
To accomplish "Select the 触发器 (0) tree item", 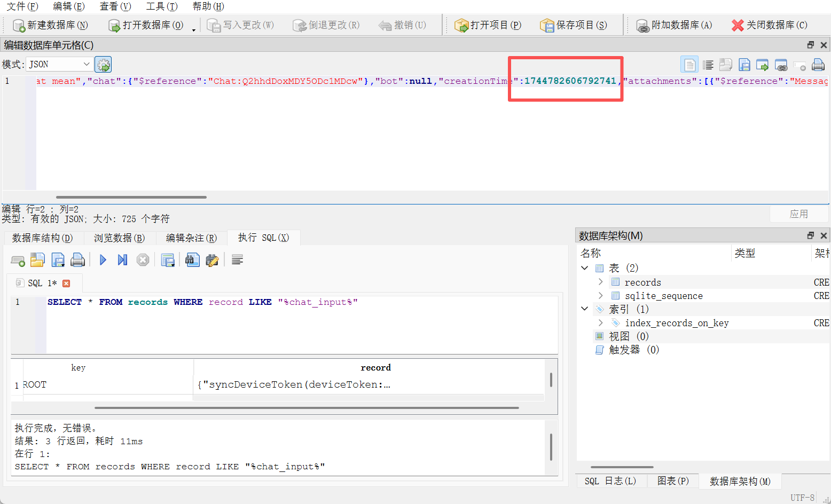I will click(x=634, y=350).
